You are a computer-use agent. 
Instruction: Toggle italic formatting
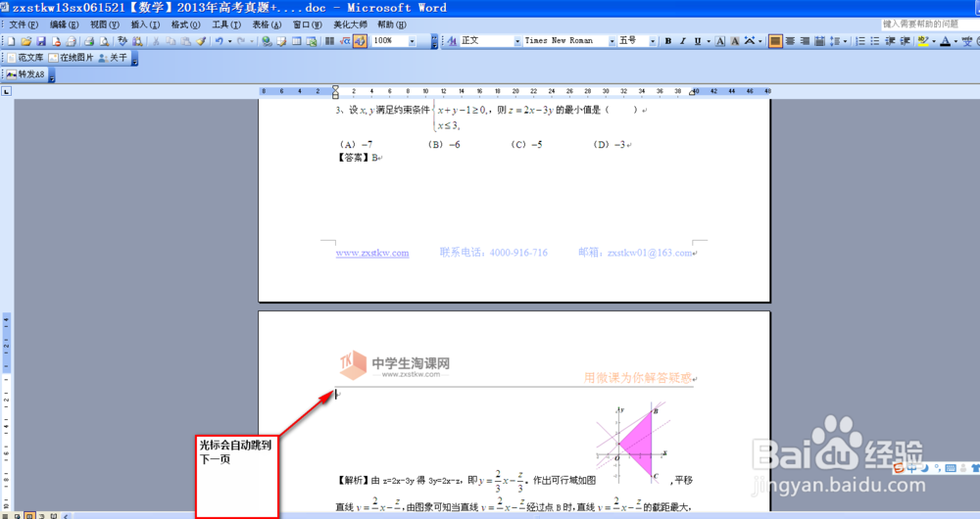point(683,41)
